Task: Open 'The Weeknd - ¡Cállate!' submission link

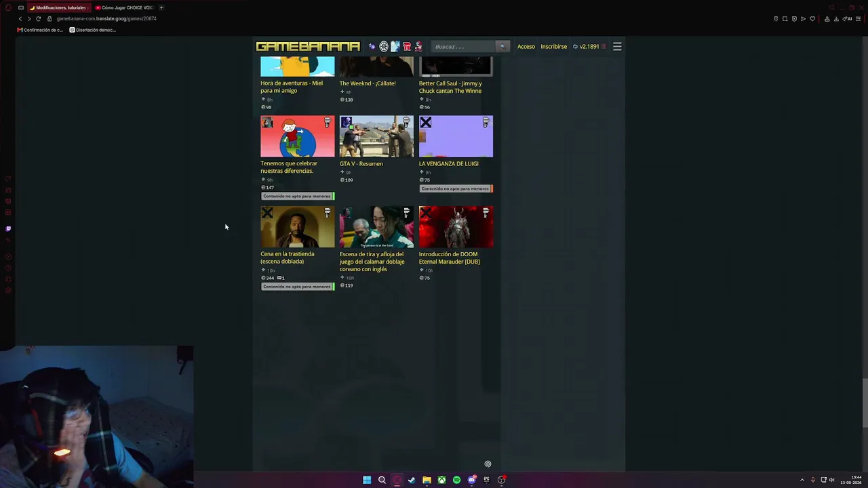Action: (x=368, y=83)
